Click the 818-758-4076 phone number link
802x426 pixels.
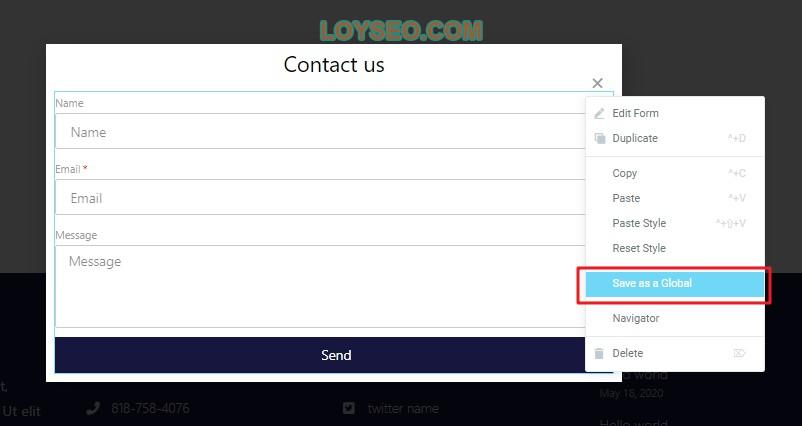click(150, 408)
